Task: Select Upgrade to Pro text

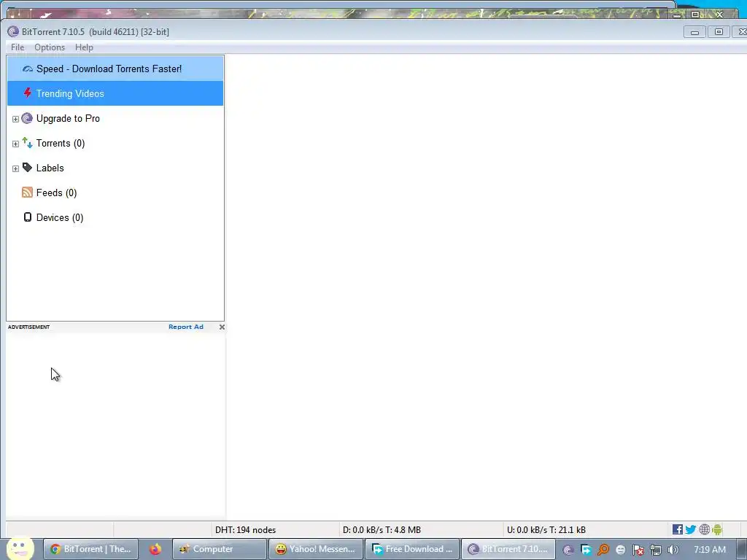Action: pos(68,118)
